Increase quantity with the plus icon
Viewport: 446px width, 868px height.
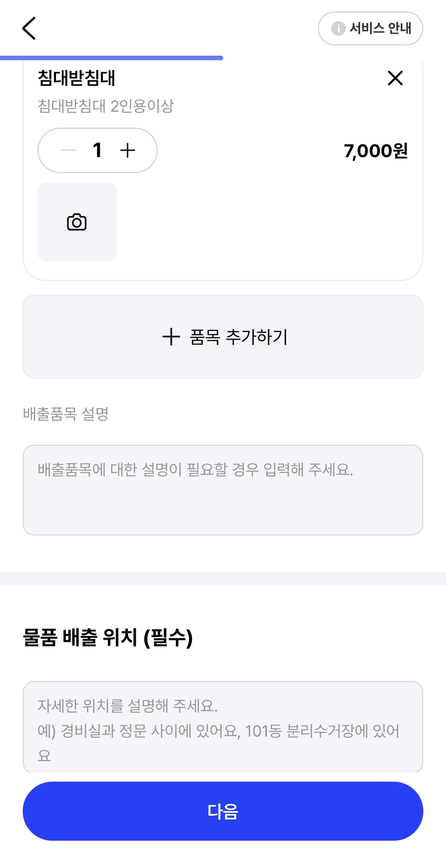[127, 150]
